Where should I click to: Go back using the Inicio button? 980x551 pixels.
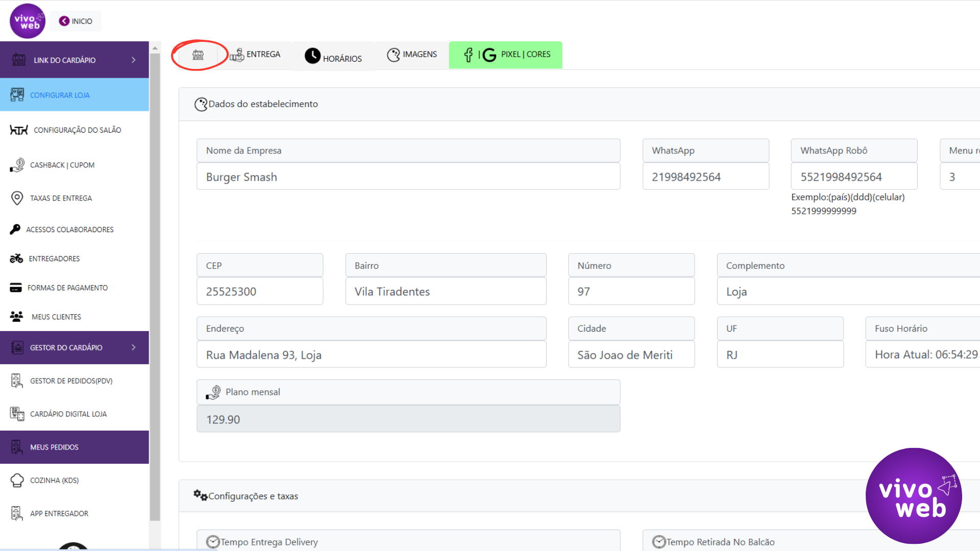pos(76,21)
